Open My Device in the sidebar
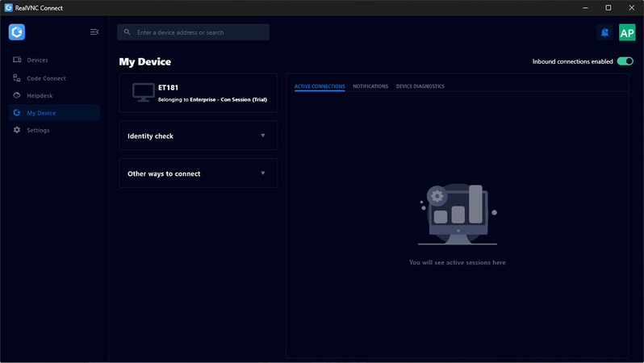This screenshot has height=363, width=644. (41, 113)
